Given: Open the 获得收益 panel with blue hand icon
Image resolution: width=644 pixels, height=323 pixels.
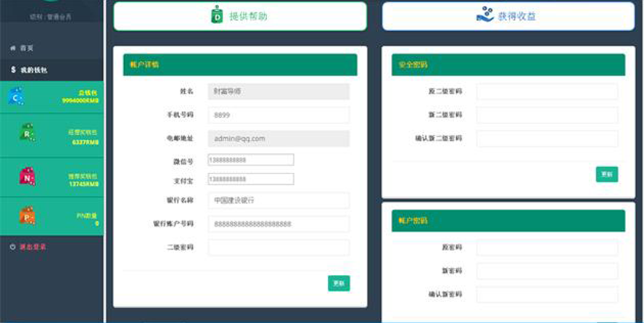Looking at the screenshot, I should (508, 17).
